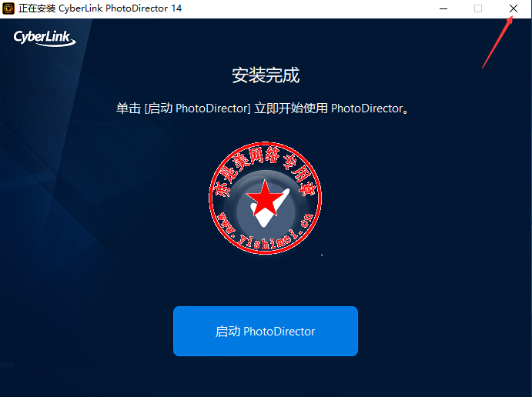The image size is (532, 397).
Task: Minimize the installer window
Action: click(443, 8)
